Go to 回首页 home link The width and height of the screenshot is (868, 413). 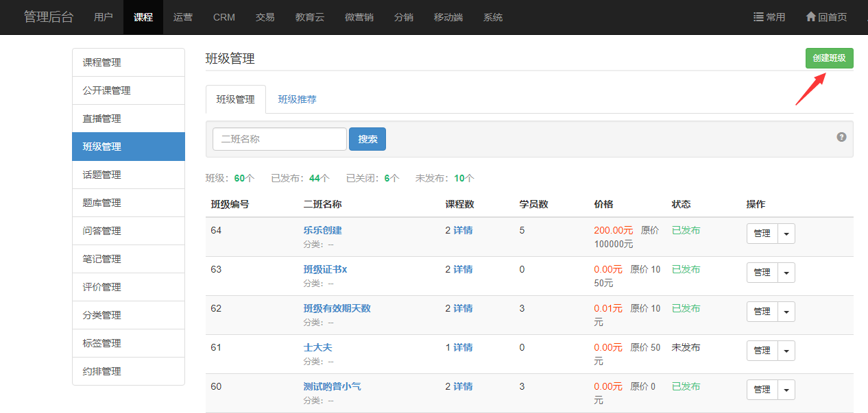pos(826,17)
